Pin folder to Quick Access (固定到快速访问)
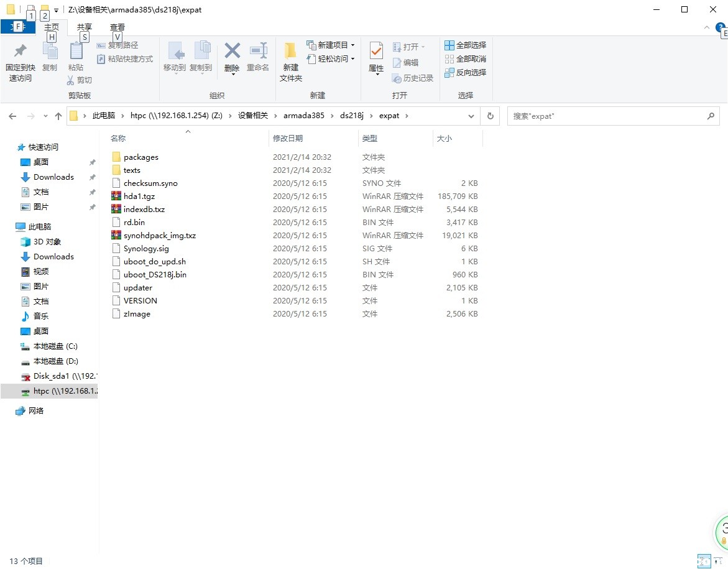 click(x=21, y=63)
